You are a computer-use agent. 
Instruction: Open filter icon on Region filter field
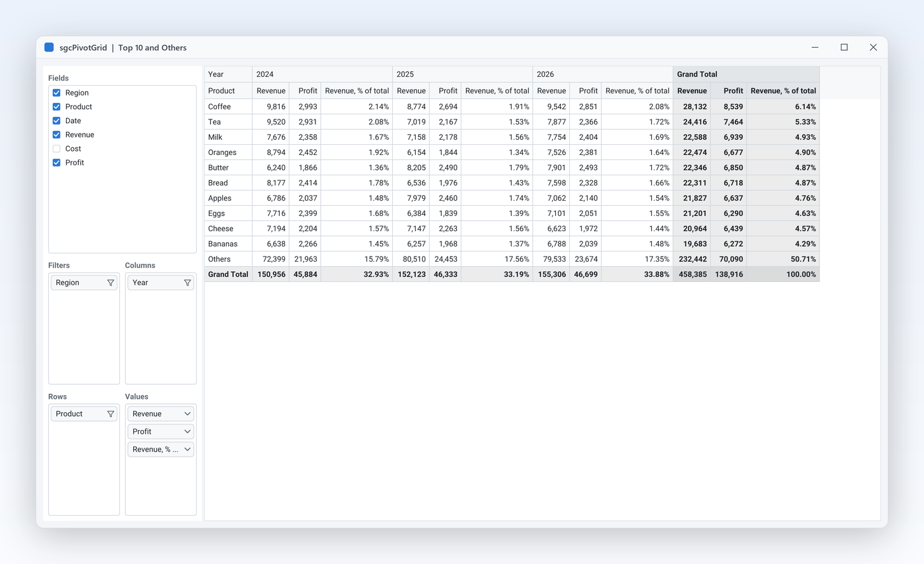tap(110, 283)
